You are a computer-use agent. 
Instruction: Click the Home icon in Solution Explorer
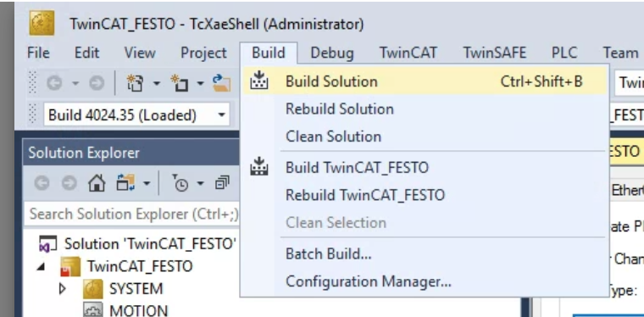[x=97, y=183]
